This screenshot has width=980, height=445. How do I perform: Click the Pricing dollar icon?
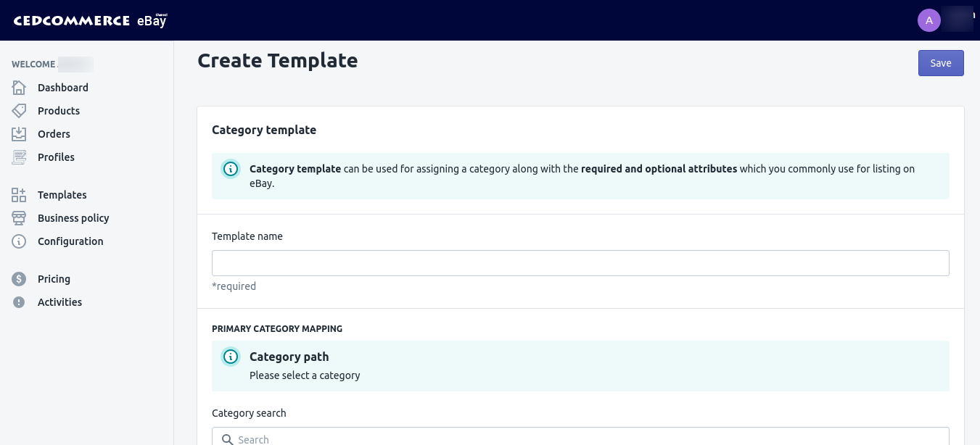point(19,279)
